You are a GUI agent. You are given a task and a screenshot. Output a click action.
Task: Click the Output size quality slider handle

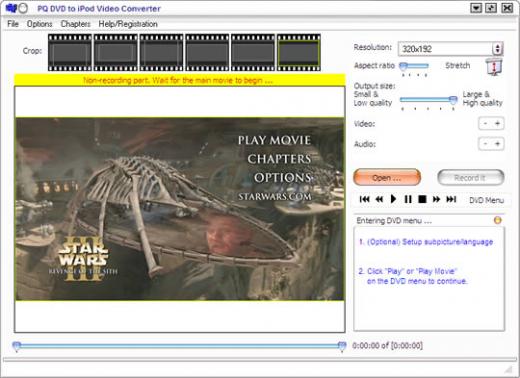tap(453, 100)
